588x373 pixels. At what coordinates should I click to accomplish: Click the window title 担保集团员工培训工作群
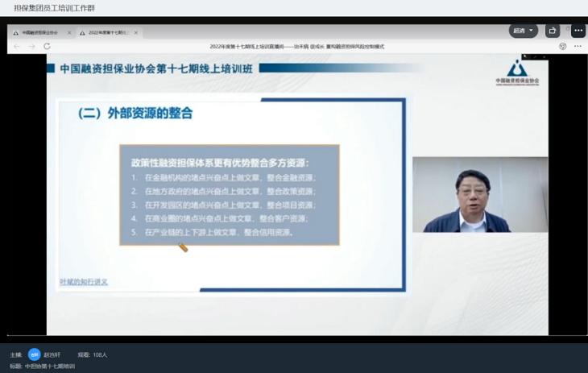click(55, 8)
